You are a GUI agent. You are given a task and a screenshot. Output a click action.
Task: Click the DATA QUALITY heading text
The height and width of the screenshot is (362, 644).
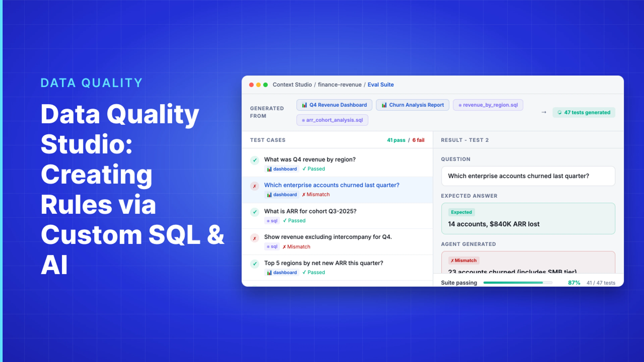coord(92,83)
